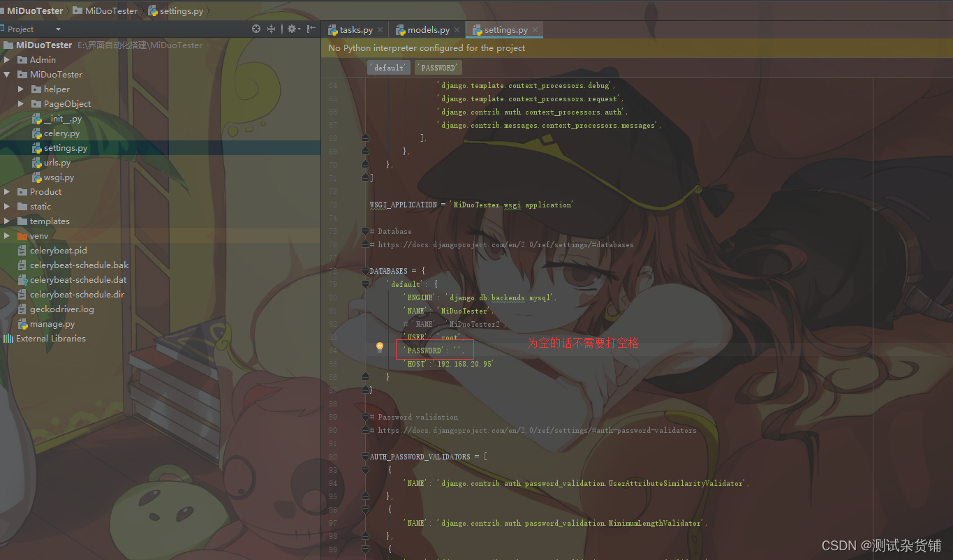Click the MinimumLengthValidator string

tap(572, 523)
